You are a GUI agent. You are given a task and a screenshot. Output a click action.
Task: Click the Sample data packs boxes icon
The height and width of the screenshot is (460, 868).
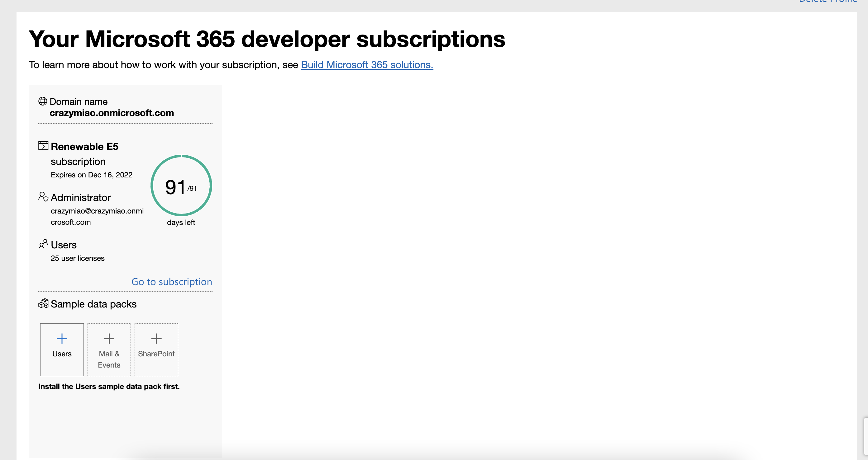[x=44, y=303]
